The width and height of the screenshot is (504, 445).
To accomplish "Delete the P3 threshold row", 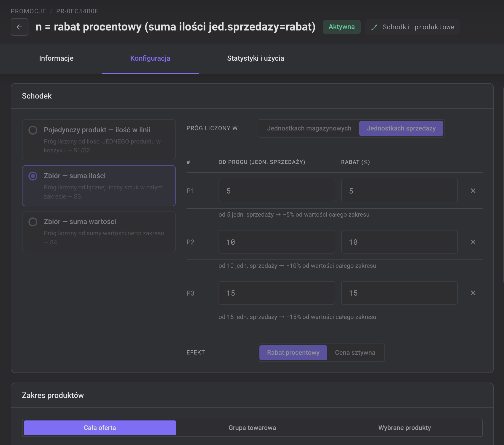I will 473,293.
